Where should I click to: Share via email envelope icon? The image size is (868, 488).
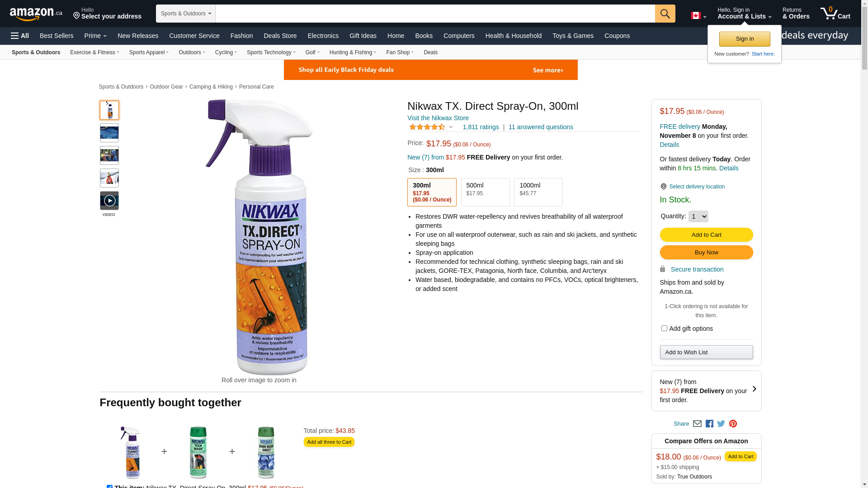click(697, 424)
